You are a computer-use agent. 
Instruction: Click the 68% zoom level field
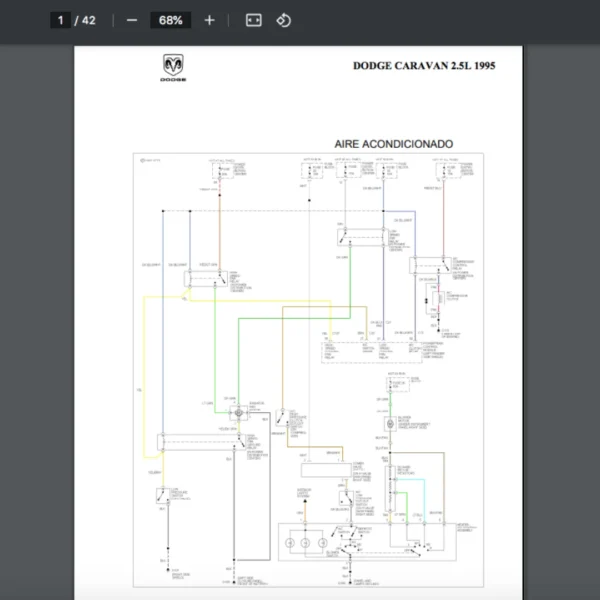pyautogui.click(x=170, y=20)
